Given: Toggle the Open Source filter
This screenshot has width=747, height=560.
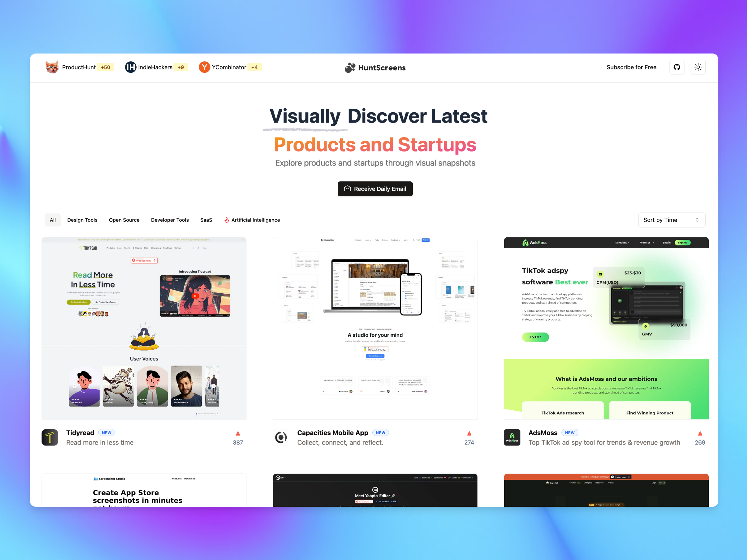Looking at the screenshot, I should click(124, 221).
